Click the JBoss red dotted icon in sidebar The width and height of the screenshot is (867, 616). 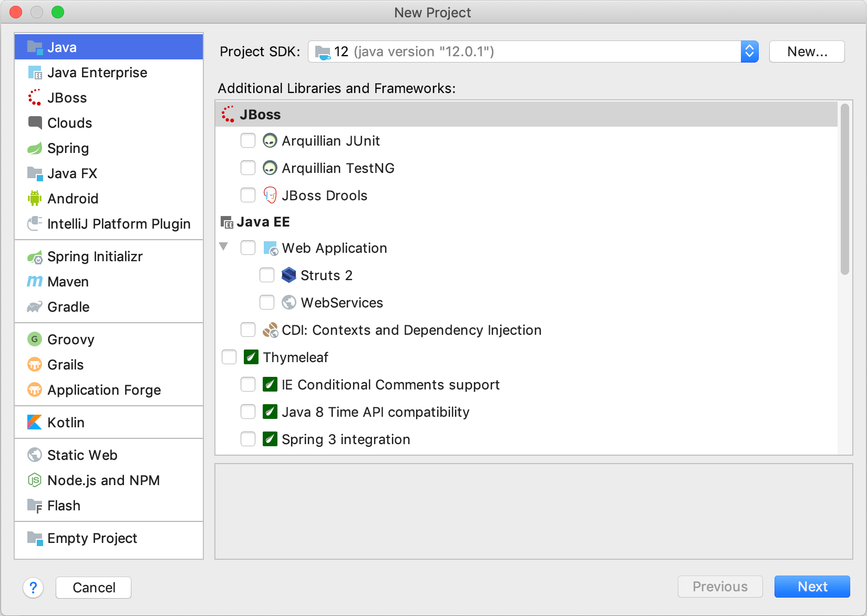(35, 98)
